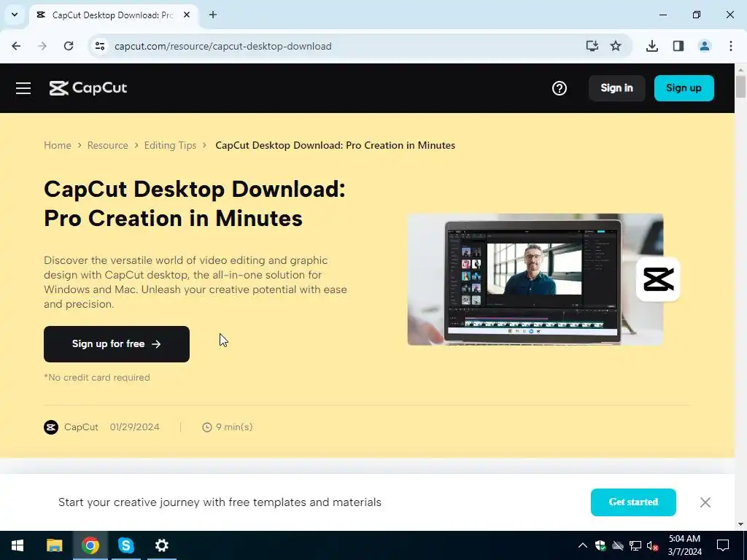Click the CapCut logo badge on image
The width and height of the screenshot is (747, 560).
click(x=659, y=279)
